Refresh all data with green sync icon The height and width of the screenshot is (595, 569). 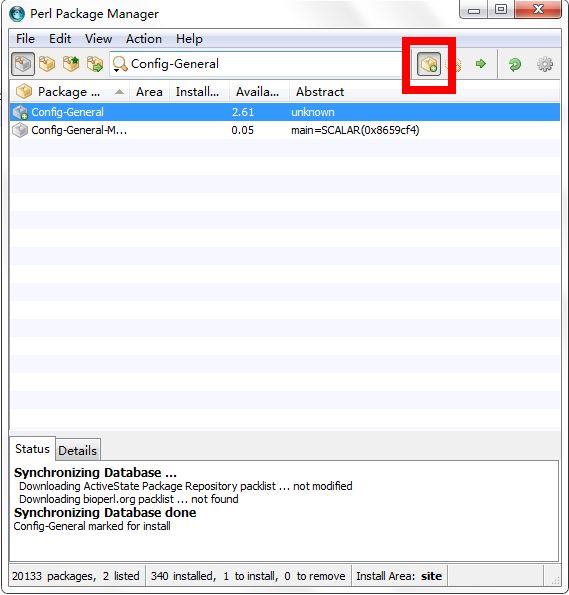click(515, 64)
